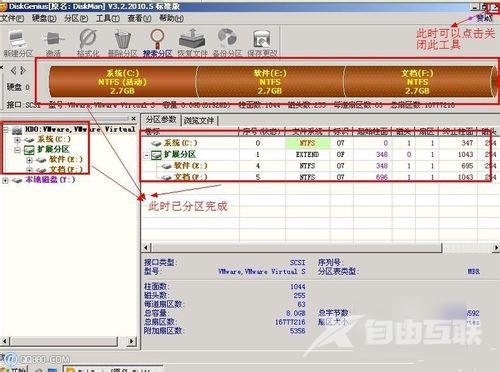This screenshot has width=500, height=372.
Task: Click the green NTFS cell of 系统(C:)
Action: coord(308,143)
